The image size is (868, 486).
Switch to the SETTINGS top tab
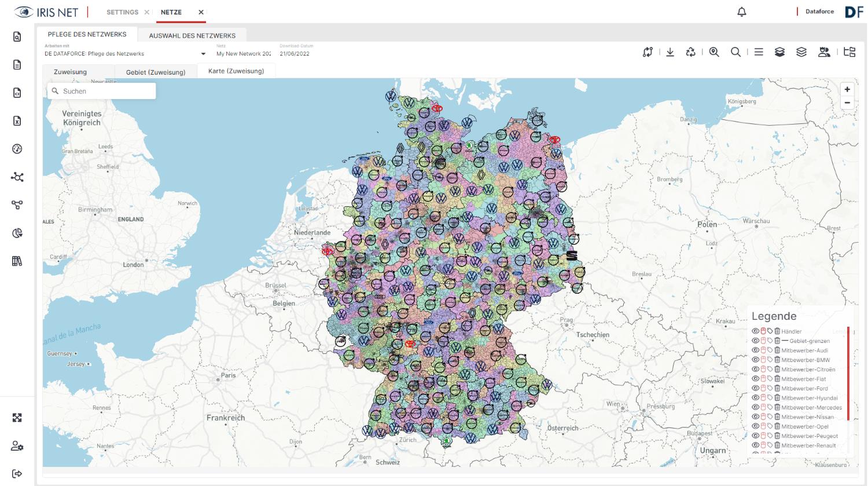(122, 12)
